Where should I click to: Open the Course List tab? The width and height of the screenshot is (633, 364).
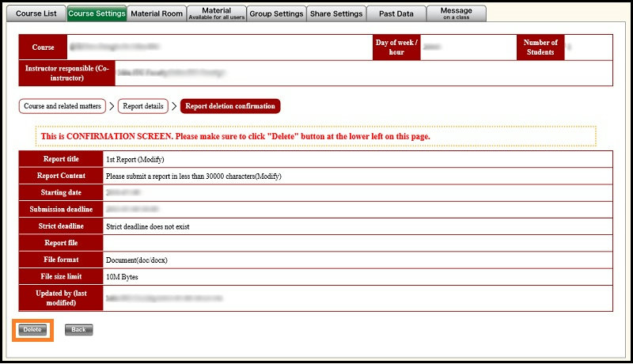36,13
